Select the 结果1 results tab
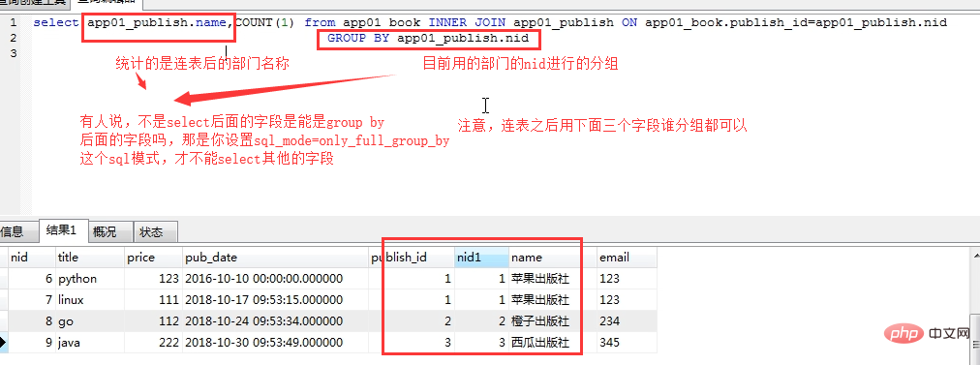 (x=61, y=230)
